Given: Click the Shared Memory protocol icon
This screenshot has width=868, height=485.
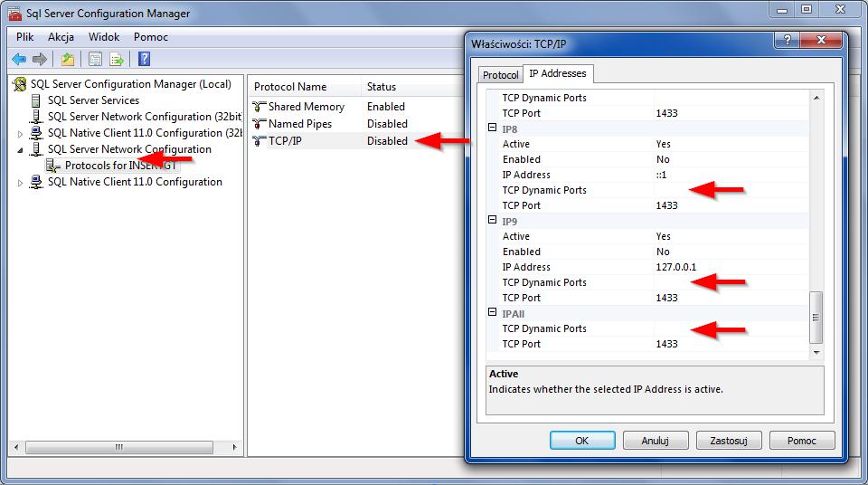Looking at the screenshot, I should [259, 107].
